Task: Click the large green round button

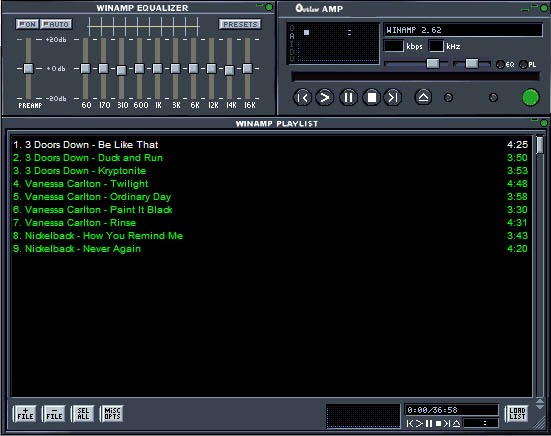Action: (x=530, y=97)
